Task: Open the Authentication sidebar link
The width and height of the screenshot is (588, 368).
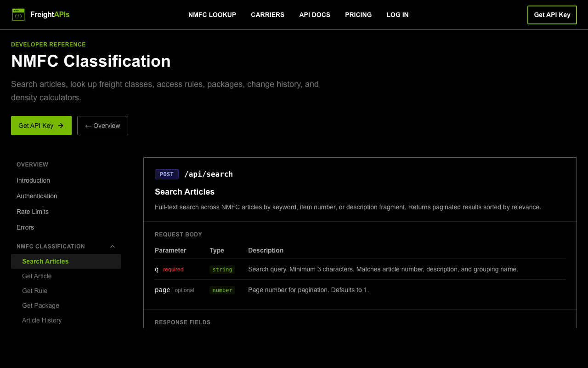Action: pyautogui.click(x=37, y=196)
